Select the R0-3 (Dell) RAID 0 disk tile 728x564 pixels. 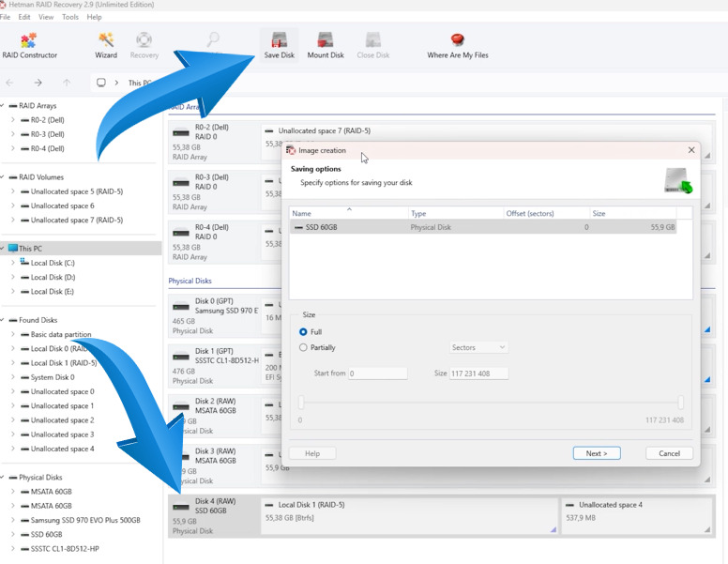tap(213, 191)
